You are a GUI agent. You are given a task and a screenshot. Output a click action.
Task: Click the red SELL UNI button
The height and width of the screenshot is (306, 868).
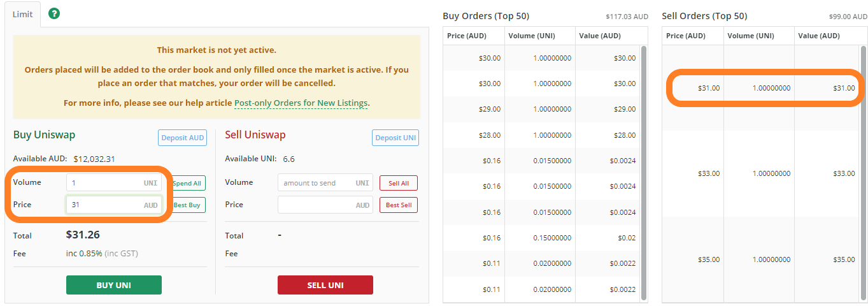point(325,285)
